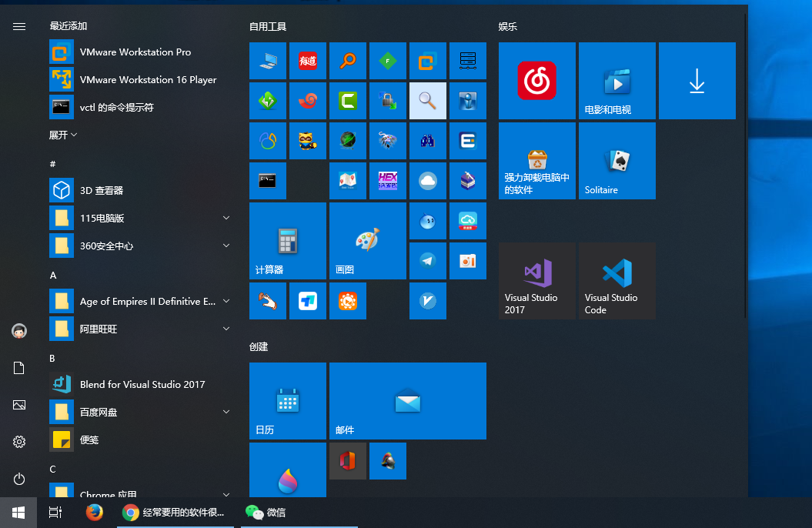812x528 pixels.
Task: Open VMware Workstation Pro from list
Action: tap(141, 52)
